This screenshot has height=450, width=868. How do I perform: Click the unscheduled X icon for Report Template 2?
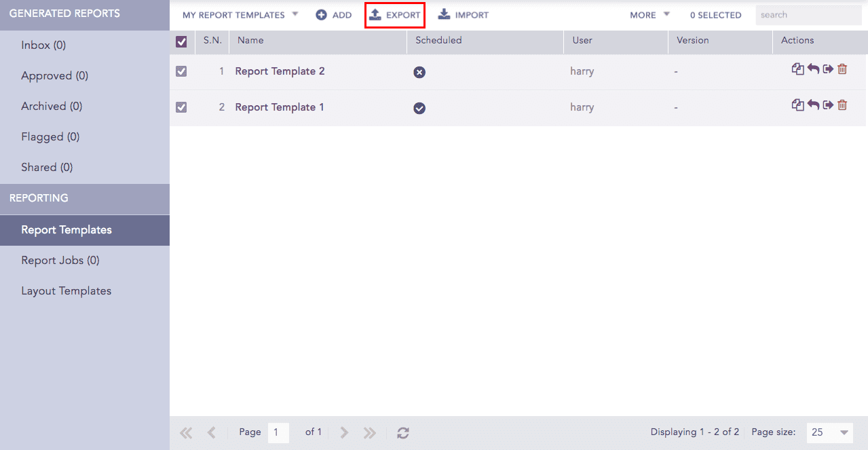[419, 72]
